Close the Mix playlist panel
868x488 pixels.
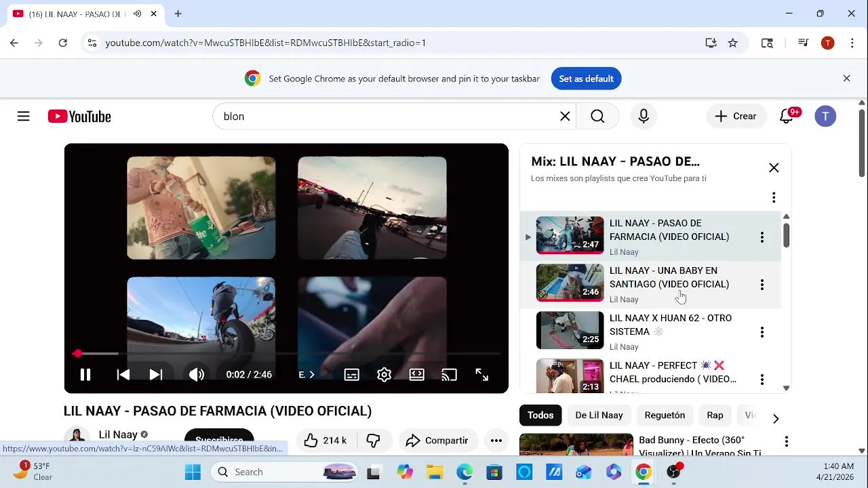774,168
